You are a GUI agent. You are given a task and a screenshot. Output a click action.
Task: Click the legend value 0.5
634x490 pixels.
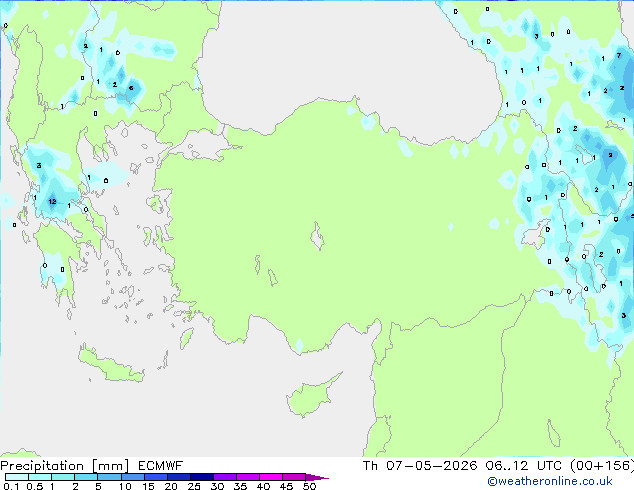point(35,486)
